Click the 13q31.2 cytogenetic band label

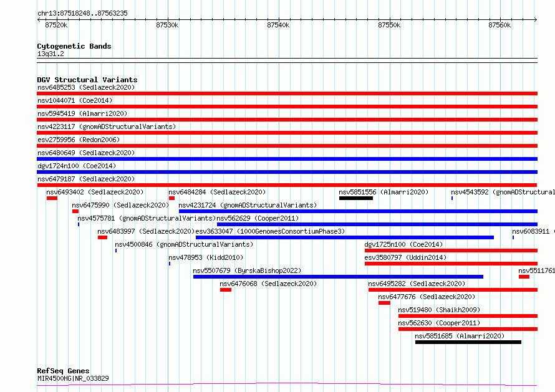pos(51,54)
